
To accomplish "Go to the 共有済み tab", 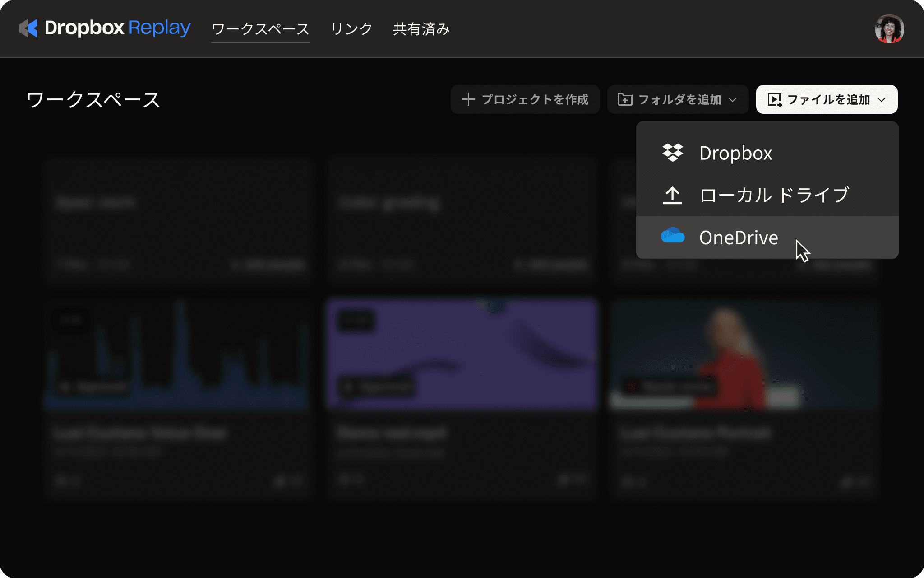I will click(x=421, y=29).
